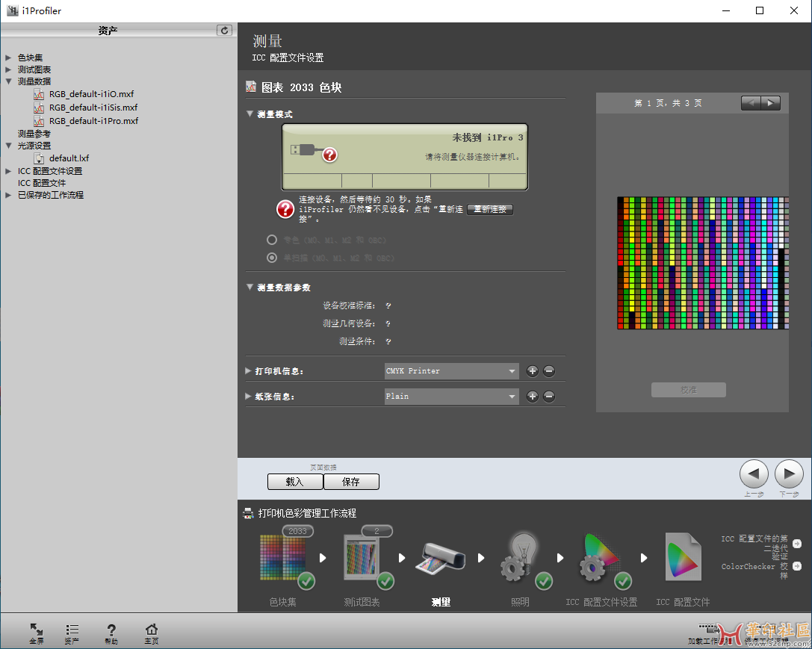Click the color patch chart preview
The height and width of the screenshot is (649, 812).
point(702,262)
